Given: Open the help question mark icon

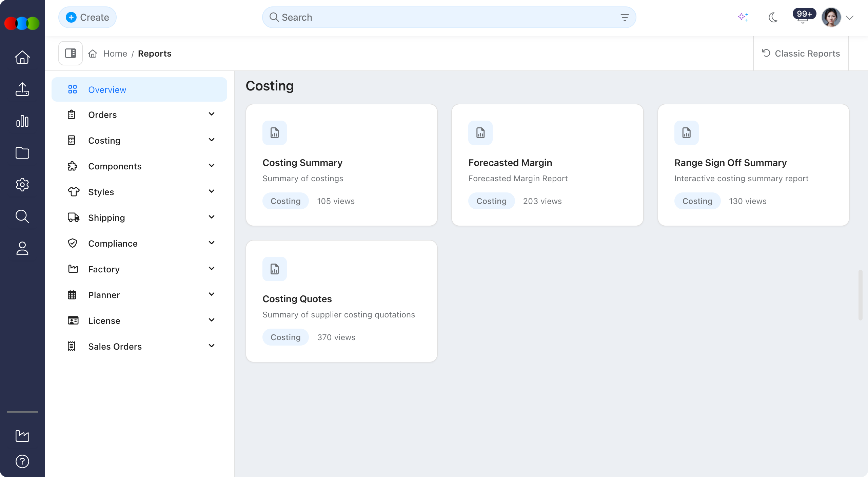Looking at the screenshot, I should (22, 461).
